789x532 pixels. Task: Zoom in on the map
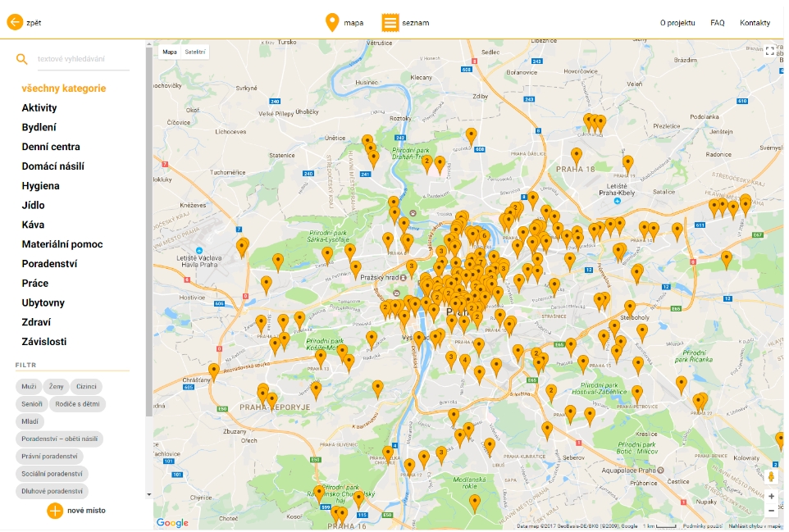click(x=771, y=497)
